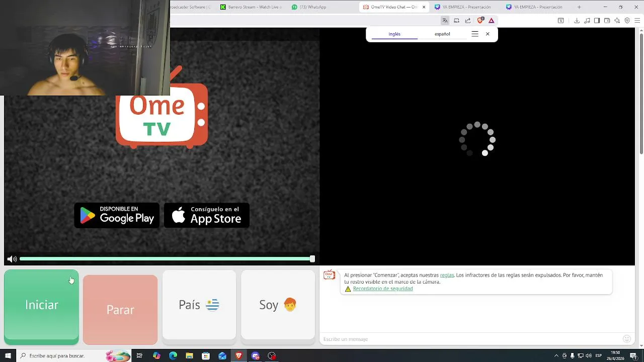Screen dimensions: 644x362
Task: Click the Parar button
Action: 120,310
